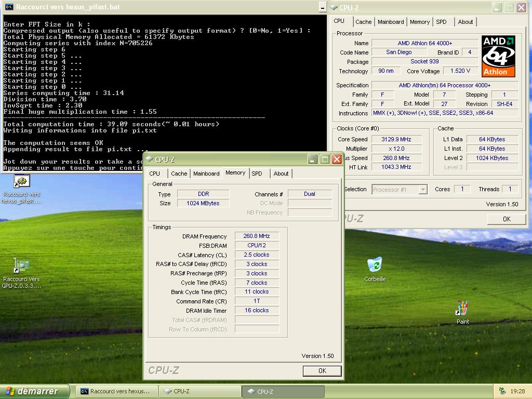
Task: Click Revision field SH-E4
Action: point(504,104)
